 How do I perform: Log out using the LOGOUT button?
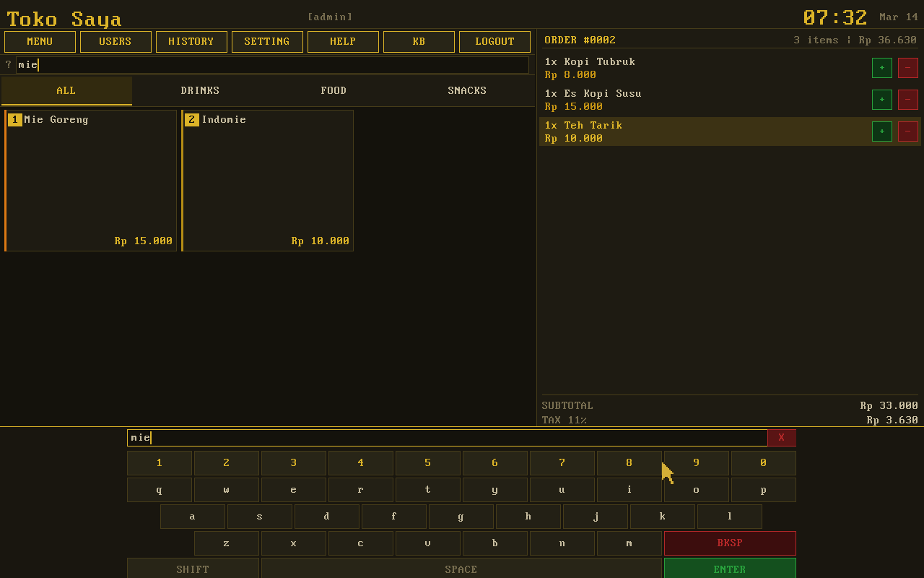(494, 42)
